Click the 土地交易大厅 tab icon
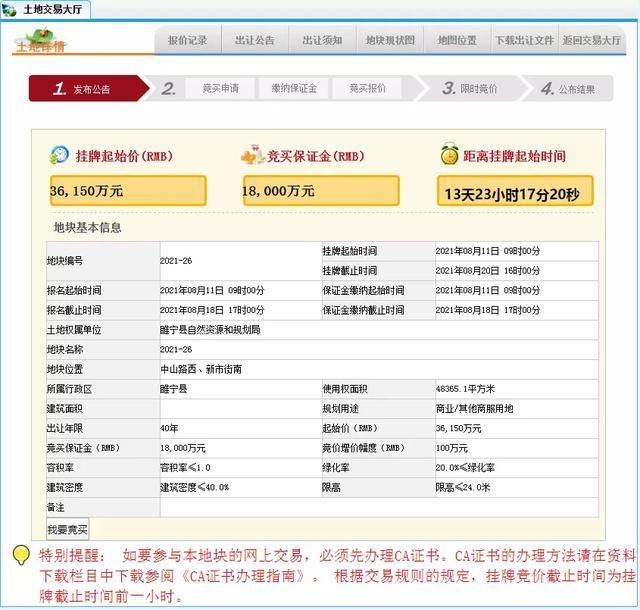Image resolution: width=640 pixels, height=610 pixels. pos(9,10)
